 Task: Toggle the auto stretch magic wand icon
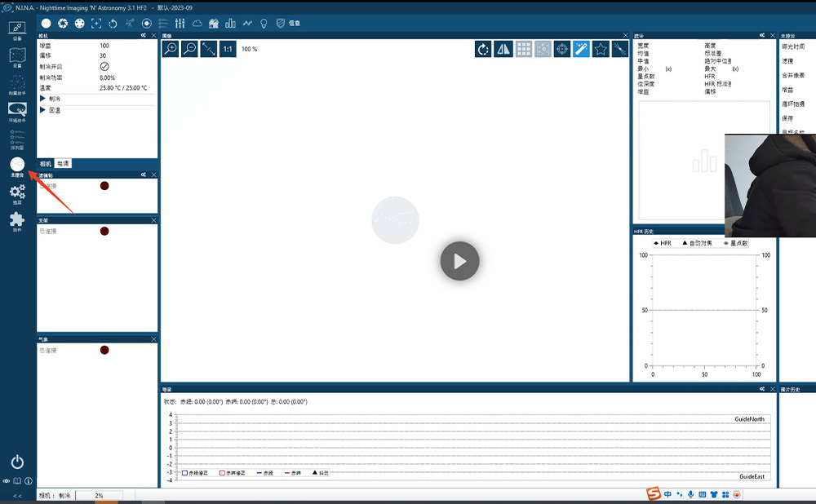pos(581,49)
